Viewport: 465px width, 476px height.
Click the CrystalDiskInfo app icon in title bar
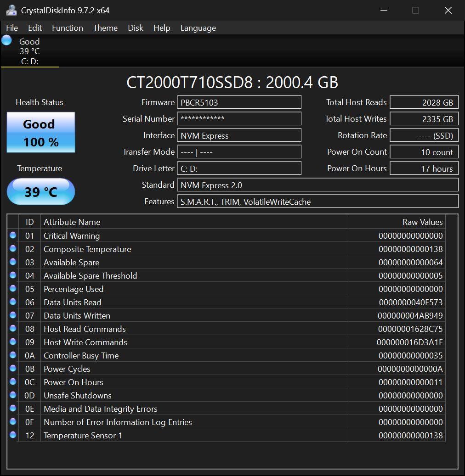coord(11,10)
